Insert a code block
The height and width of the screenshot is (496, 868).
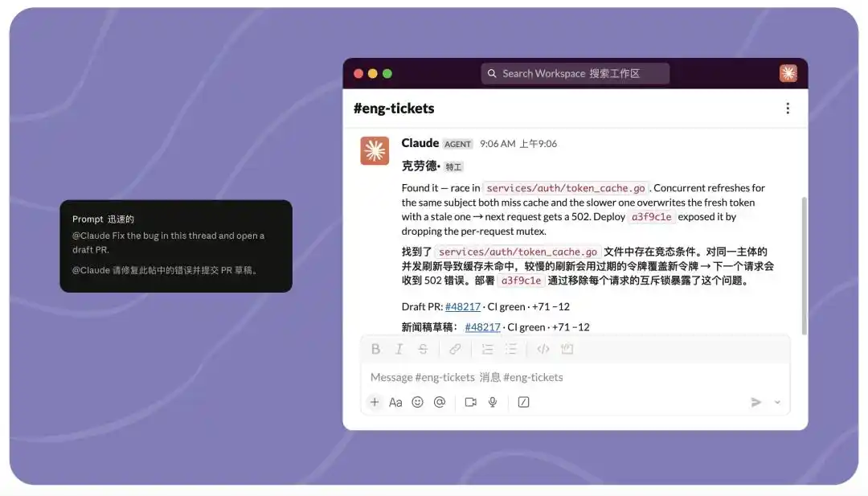(x=567, y=349)
